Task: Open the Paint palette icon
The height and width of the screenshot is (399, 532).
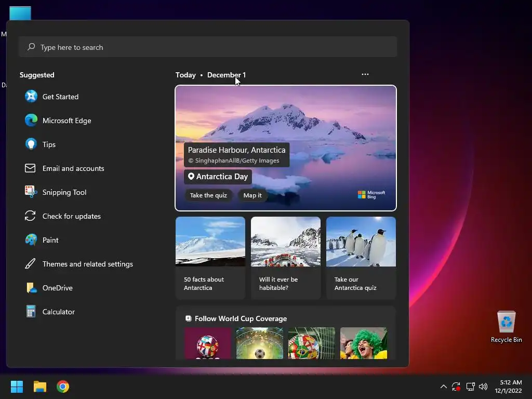Action: point(31,240)
